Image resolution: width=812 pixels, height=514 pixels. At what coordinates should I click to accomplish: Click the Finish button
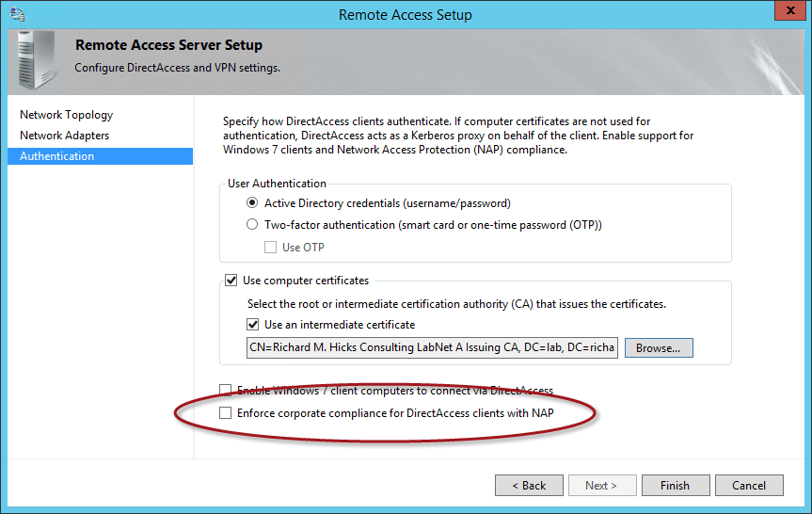coord(675,486)
